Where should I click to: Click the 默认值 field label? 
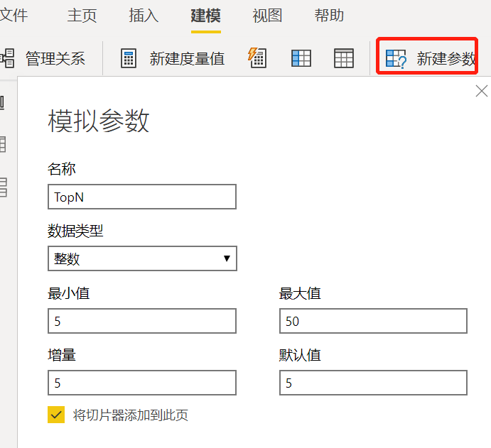click(x=300, y=355)
